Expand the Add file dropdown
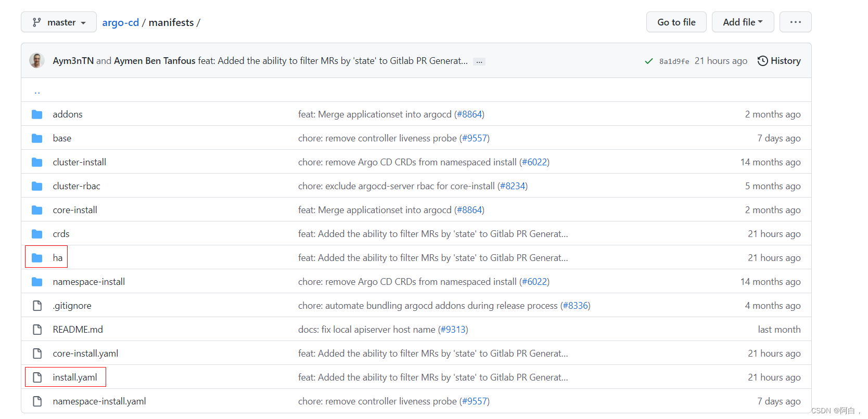The width and height of the screenshot is (868, 419). click(x=743, y=22)
